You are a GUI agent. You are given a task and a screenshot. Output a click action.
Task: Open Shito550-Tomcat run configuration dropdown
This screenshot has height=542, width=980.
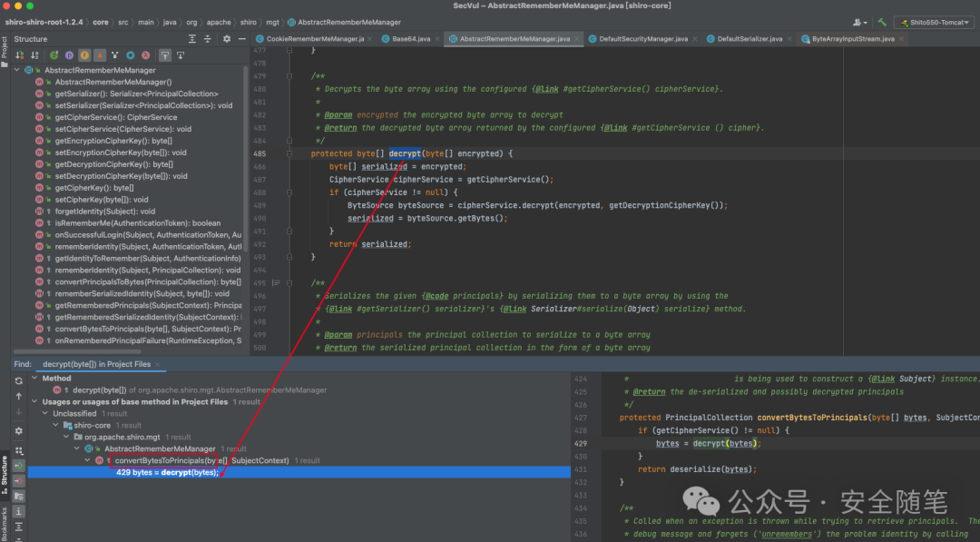click(935, 22)
